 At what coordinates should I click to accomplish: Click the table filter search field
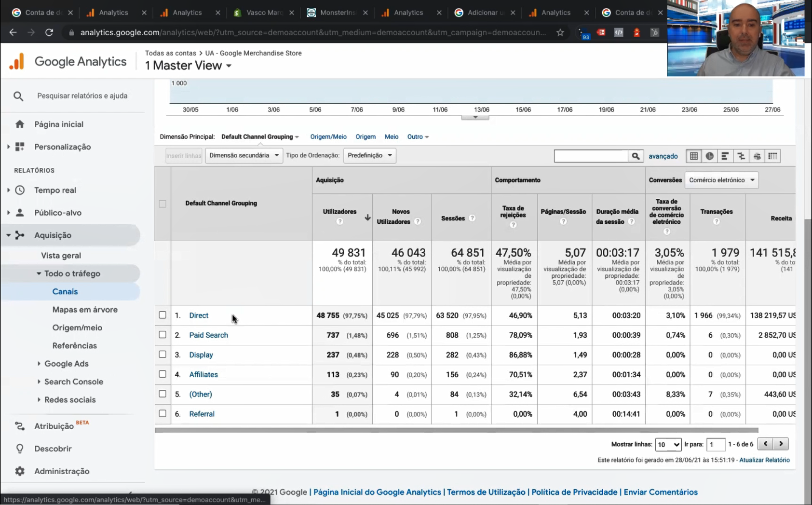click(591, 156)
